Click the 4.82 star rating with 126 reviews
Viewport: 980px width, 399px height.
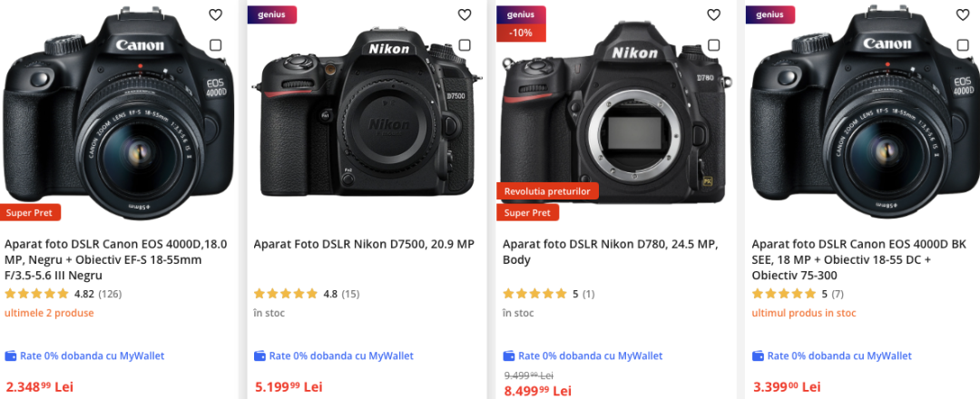point(64,294)
